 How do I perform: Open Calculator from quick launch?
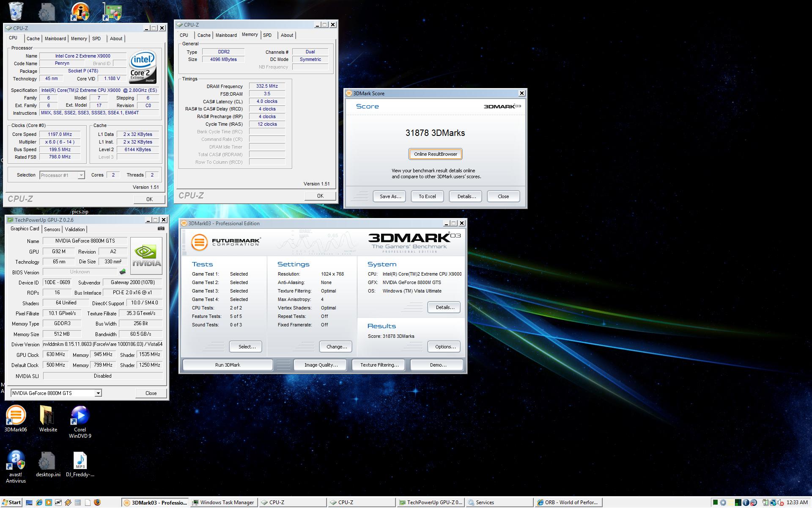point(78,502)
